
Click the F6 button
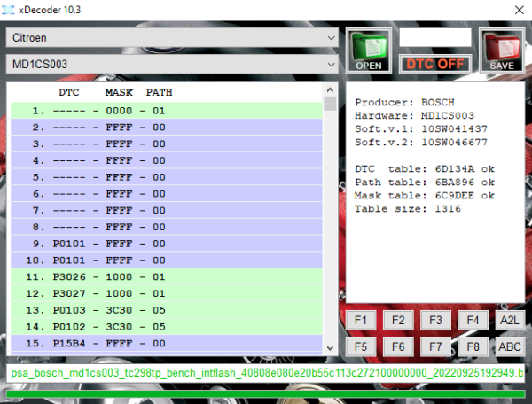(x=397, y=346)
